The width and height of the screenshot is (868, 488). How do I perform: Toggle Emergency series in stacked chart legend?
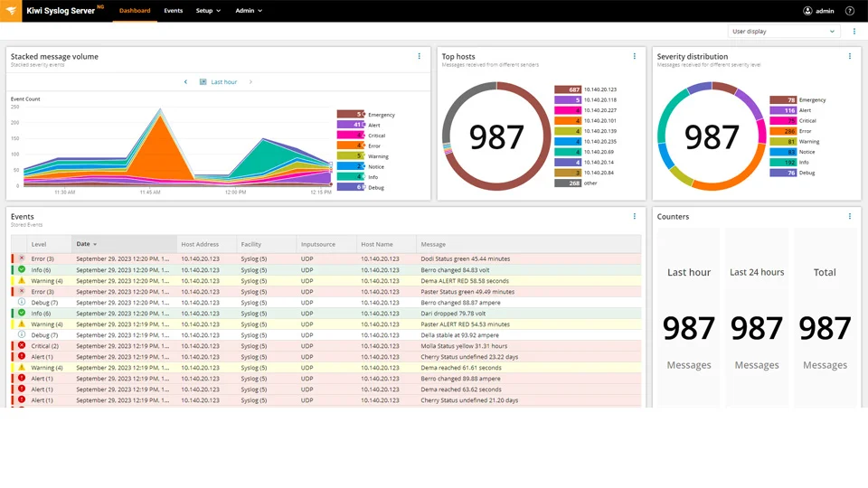pos(351,115)
